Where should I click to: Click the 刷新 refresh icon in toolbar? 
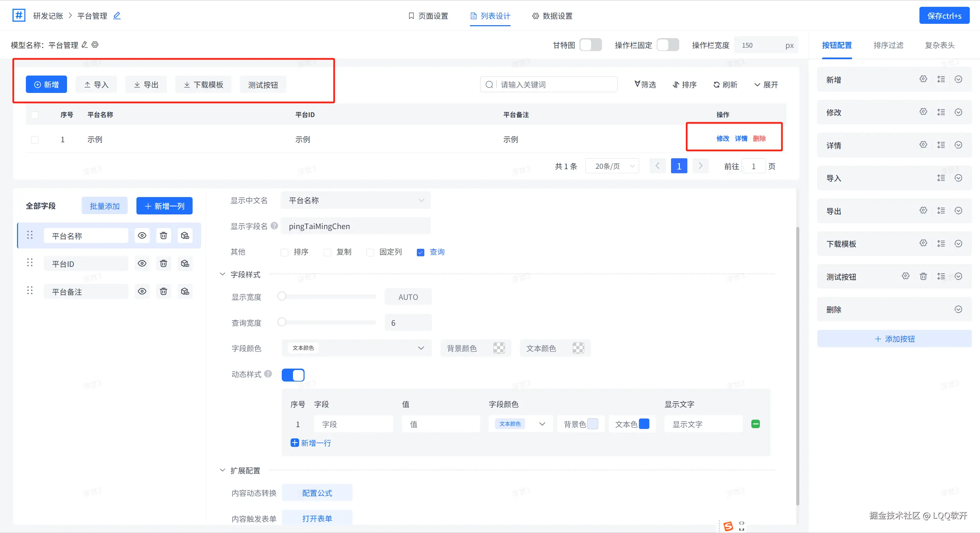tap(717, 84)
